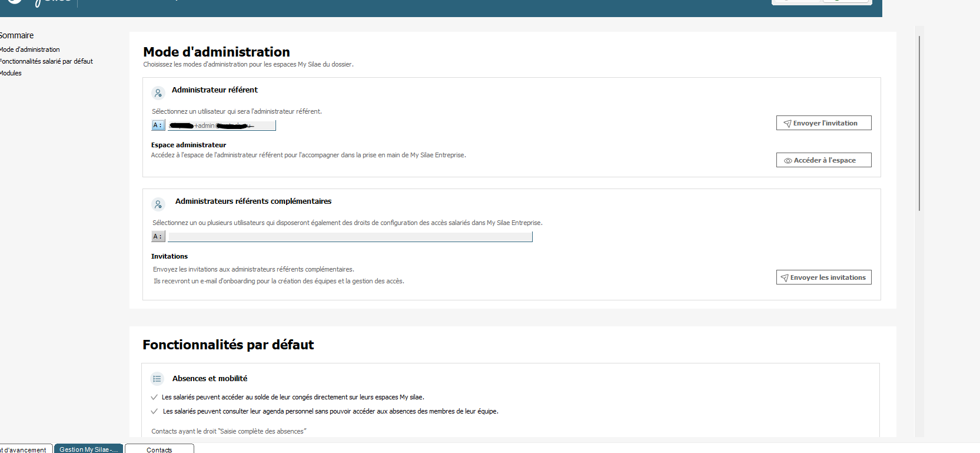Switch to the avancement tab
Screen dimensions: 980x453
point(25,449)
